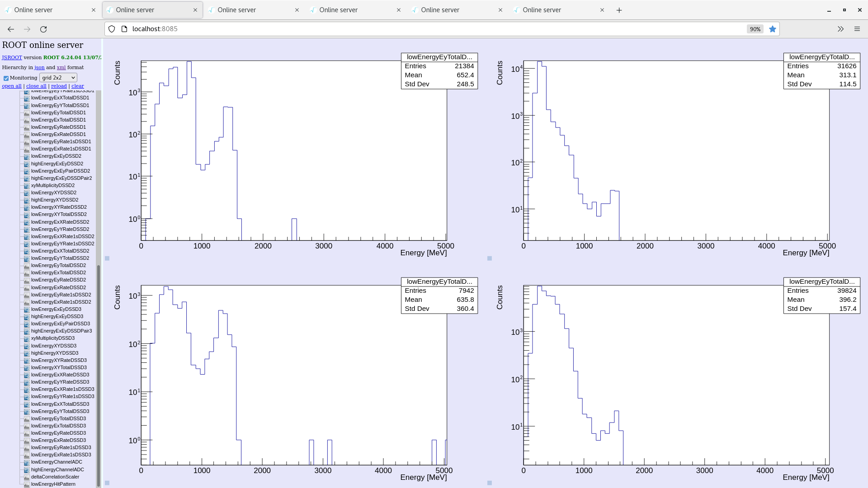Click histogram icon next to lowEnergyChannelADC
This screenshot has height=488, width=868.
[27, 462]
